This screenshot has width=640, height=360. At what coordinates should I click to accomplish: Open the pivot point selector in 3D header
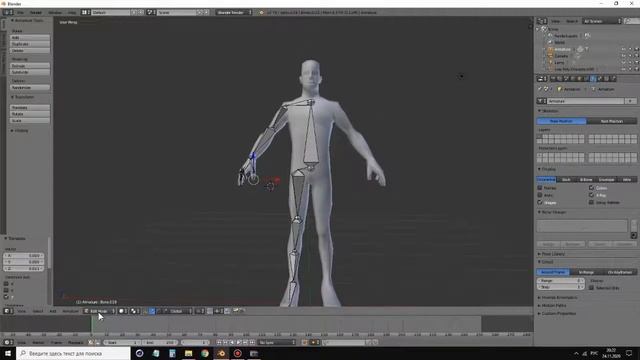point(135,311)
